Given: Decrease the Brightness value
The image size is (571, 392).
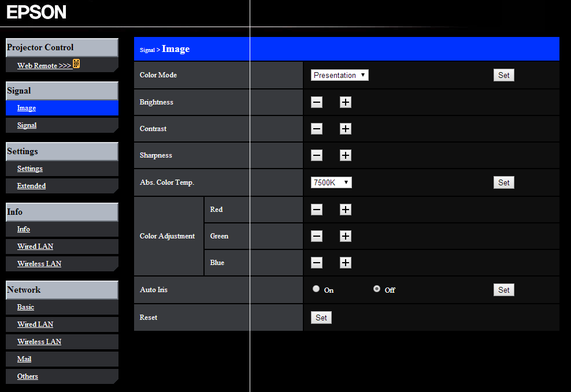Looking at the screenshot, I should 316,102.
